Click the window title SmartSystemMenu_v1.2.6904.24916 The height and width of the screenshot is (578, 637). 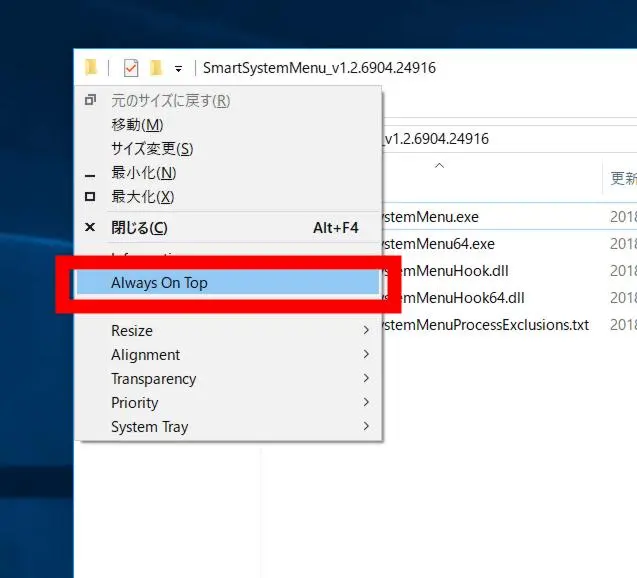pos(319,68)
